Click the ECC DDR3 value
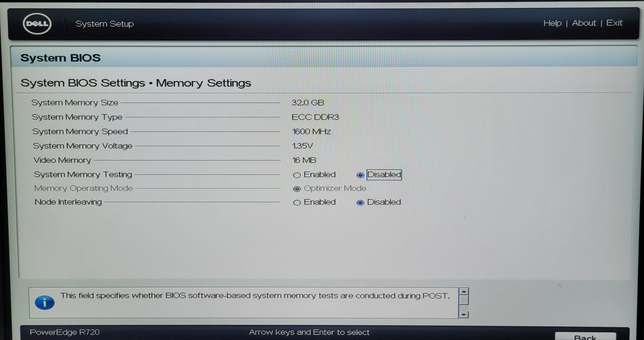 [x=315, y=117]
